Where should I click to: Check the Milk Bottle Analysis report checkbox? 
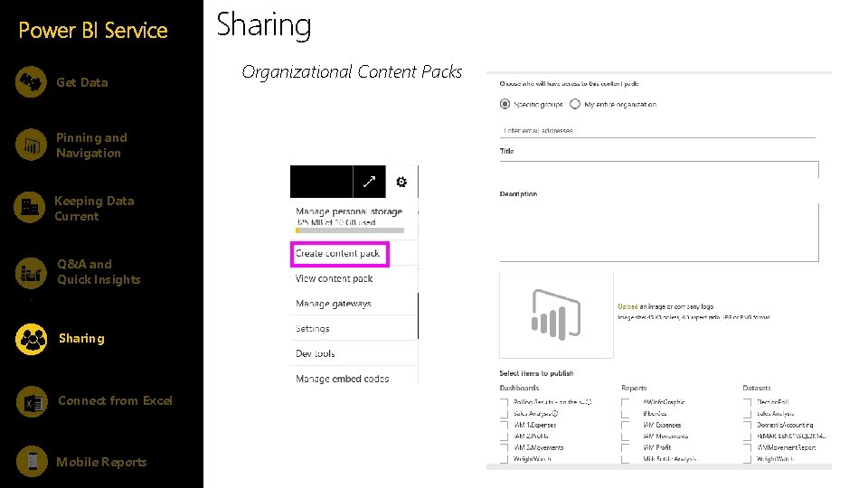(626, 459)
